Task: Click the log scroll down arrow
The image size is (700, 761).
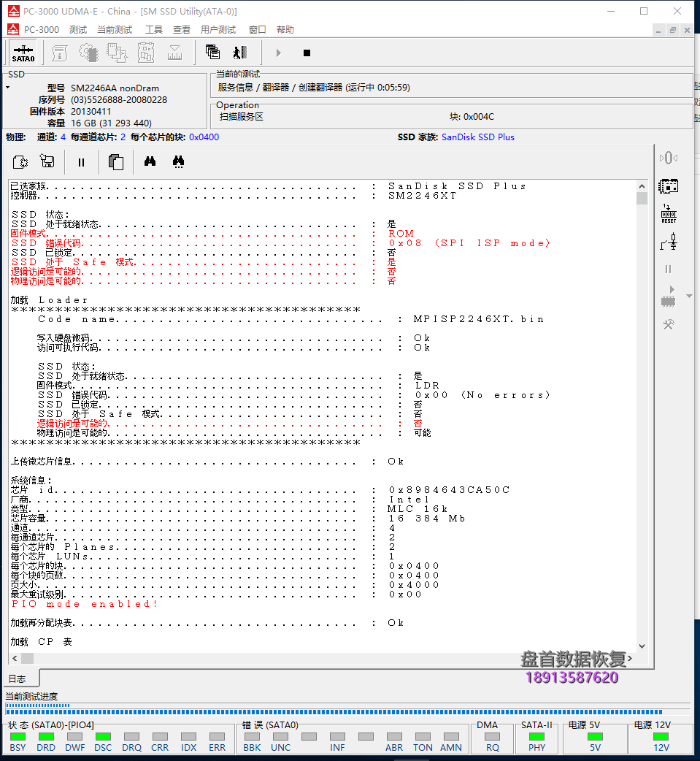Action: (x=642, y=646)
